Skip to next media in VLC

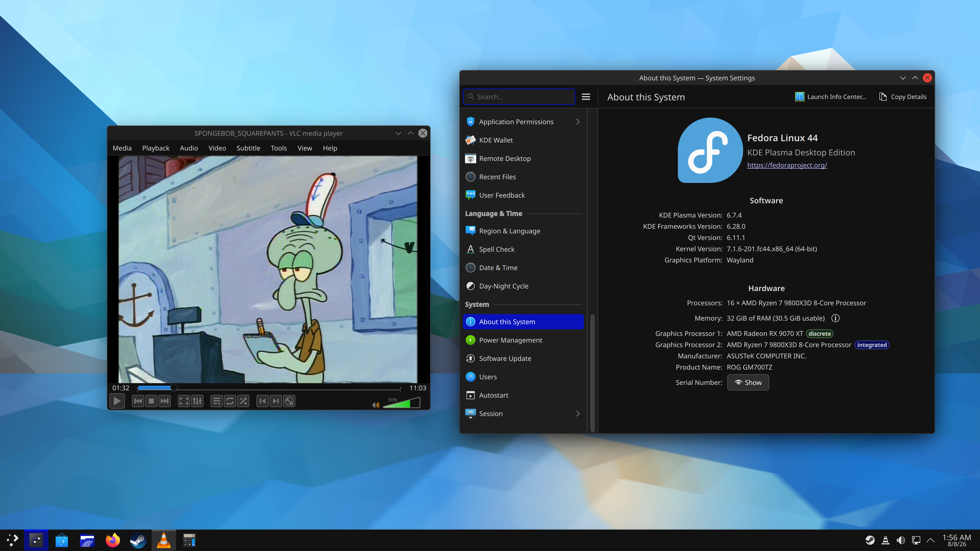point(164,401)
